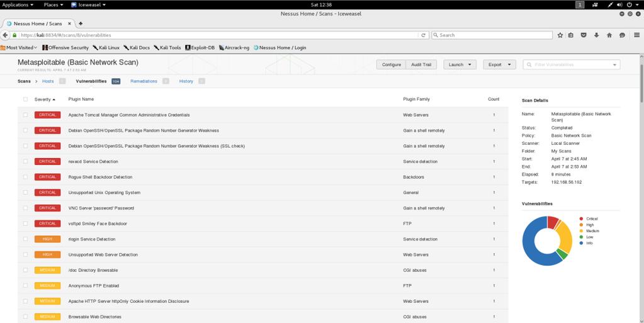Click the volume speaker icon in top bar

619,5
